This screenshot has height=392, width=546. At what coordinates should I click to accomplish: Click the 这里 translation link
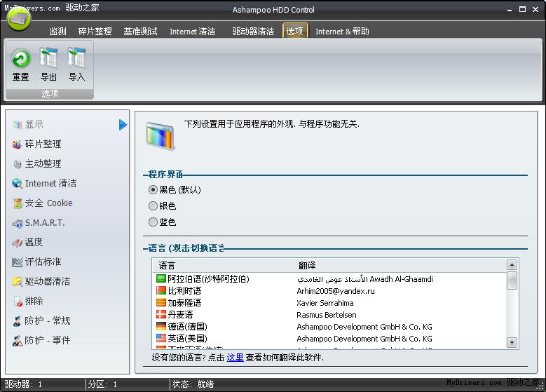pyautogui.click(x=235, y=357)
